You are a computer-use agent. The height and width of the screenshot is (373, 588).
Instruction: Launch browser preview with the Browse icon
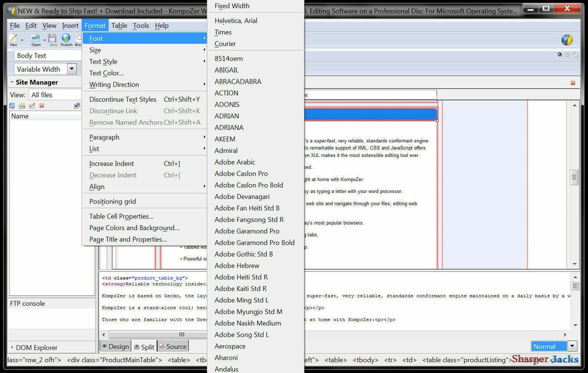pos(79,38)
